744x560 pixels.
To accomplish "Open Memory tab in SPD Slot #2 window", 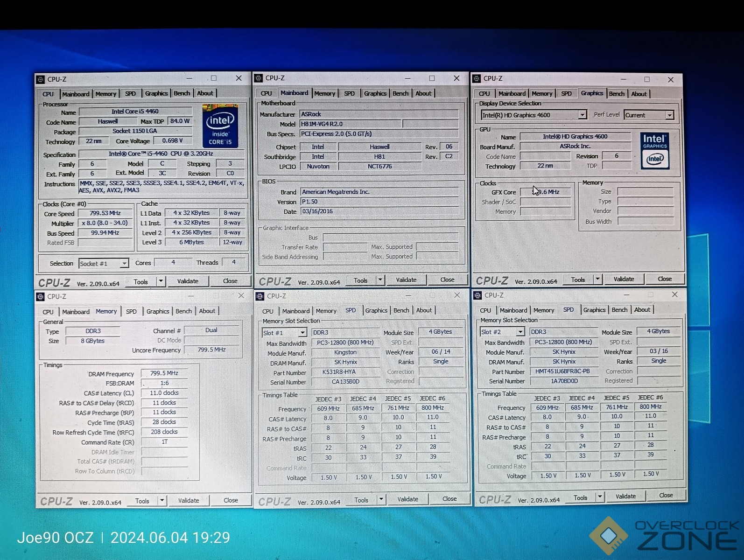I will click(x=544, y=310).
